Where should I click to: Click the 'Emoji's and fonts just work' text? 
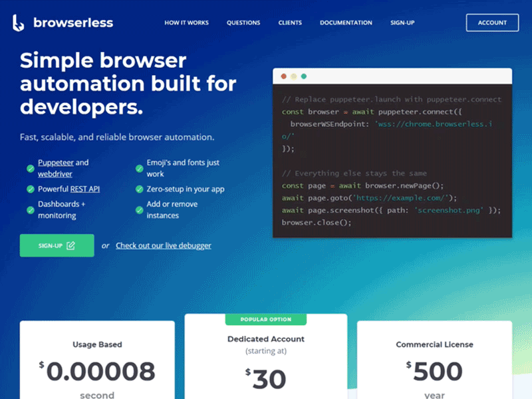point(183,168)
